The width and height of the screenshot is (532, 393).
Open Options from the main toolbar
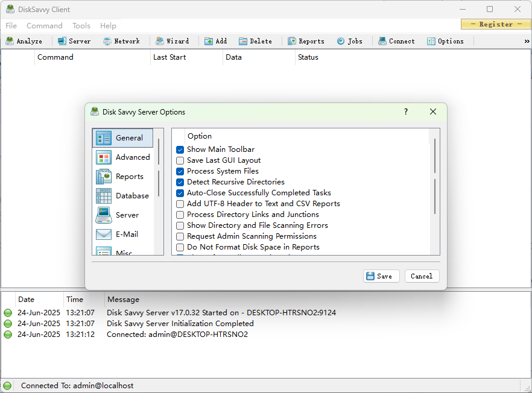[446, 41]
